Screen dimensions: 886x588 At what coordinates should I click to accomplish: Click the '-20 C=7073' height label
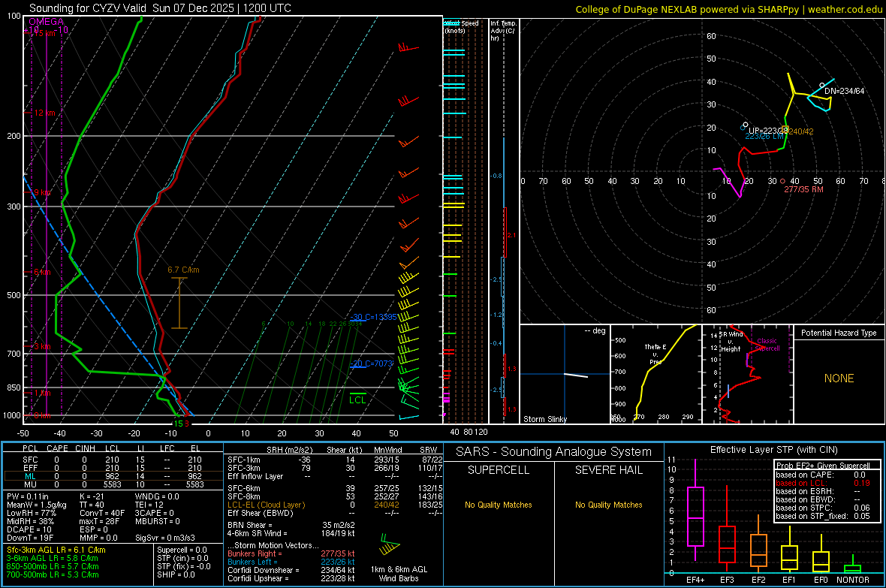click(371, 363)
